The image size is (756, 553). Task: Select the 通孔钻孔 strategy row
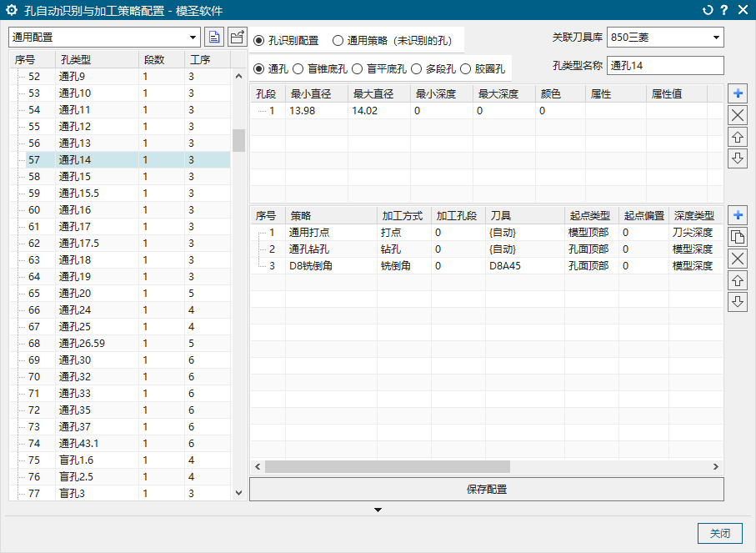487,249
